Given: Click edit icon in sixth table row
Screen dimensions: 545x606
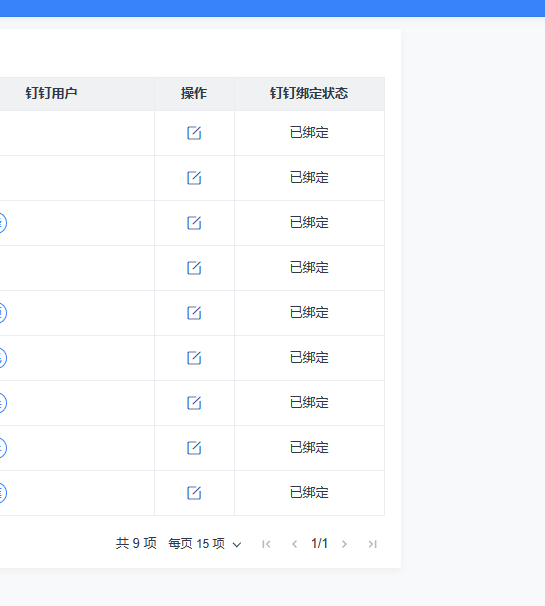Looking at the screenshot, I should point(194,357).
